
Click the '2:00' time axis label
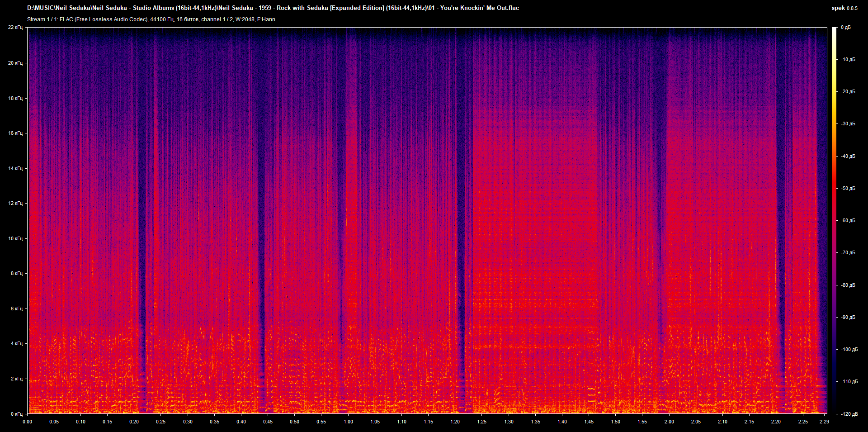(x=669, y=422)
